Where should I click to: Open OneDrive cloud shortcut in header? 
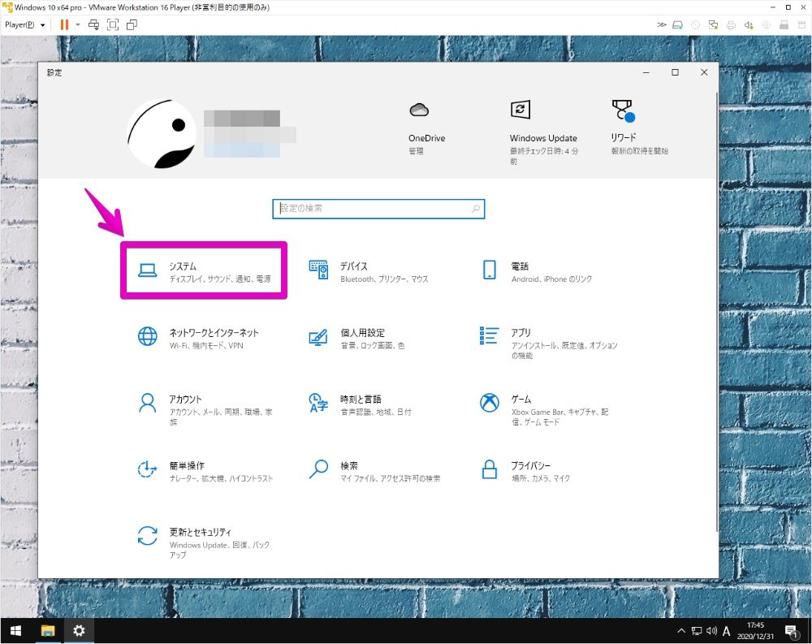426,128
